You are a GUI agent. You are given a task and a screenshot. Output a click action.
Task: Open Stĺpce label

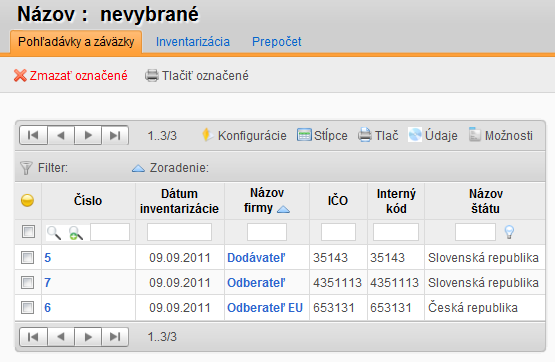tap(331, 136)
